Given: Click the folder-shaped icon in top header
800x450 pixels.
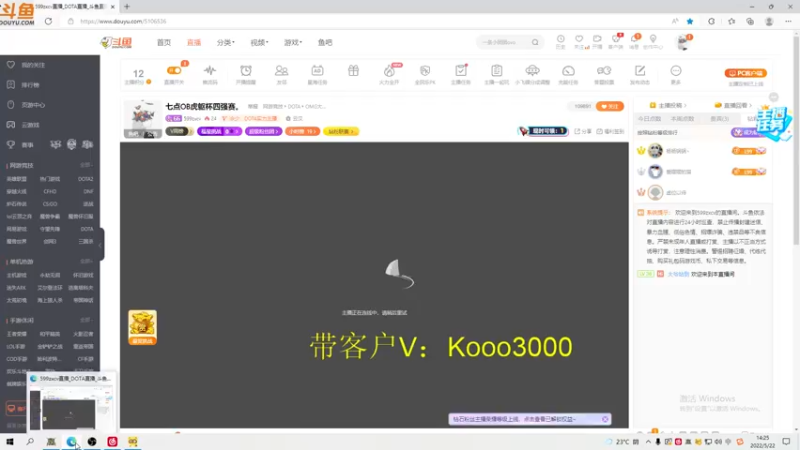Looking at the screenshot, I should 597,39.
